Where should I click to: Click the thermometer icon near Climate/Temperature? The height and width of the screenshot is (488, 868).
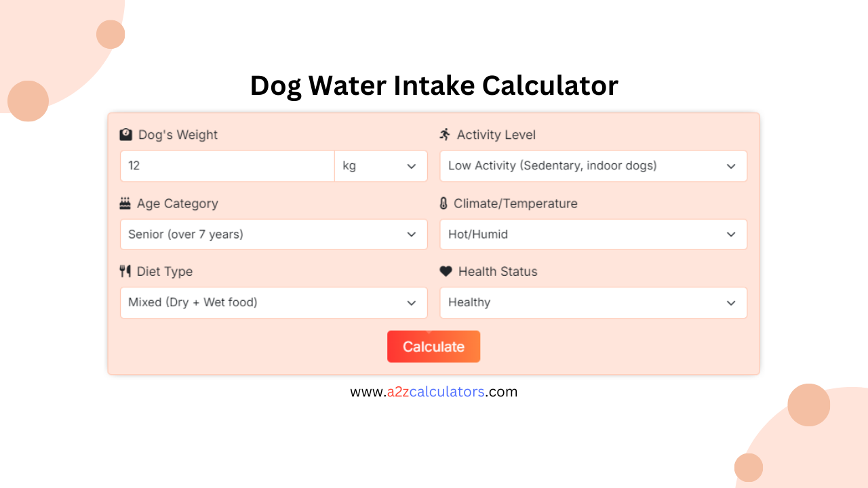pyautogui.click(x=446, y=203)
